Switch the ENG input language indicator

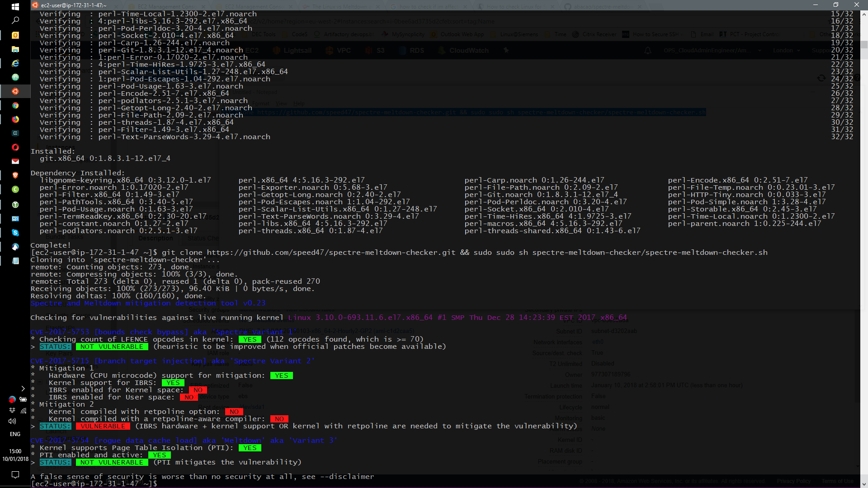click(15, 434)
